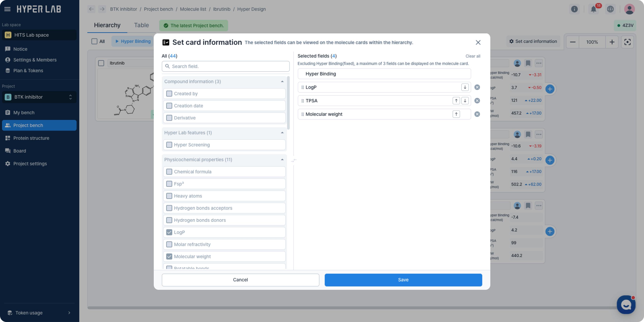Remove Molecular weight from selected fields
The image size is (644, 322).
(x=477, y=114)
